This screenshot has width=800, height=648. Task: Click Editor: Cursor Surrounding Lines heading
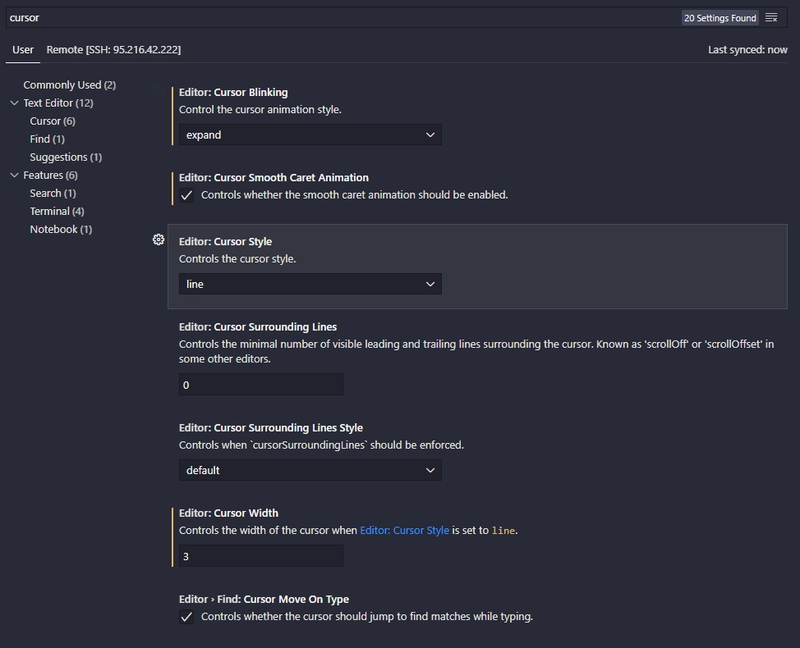click(x=258, y=327)
